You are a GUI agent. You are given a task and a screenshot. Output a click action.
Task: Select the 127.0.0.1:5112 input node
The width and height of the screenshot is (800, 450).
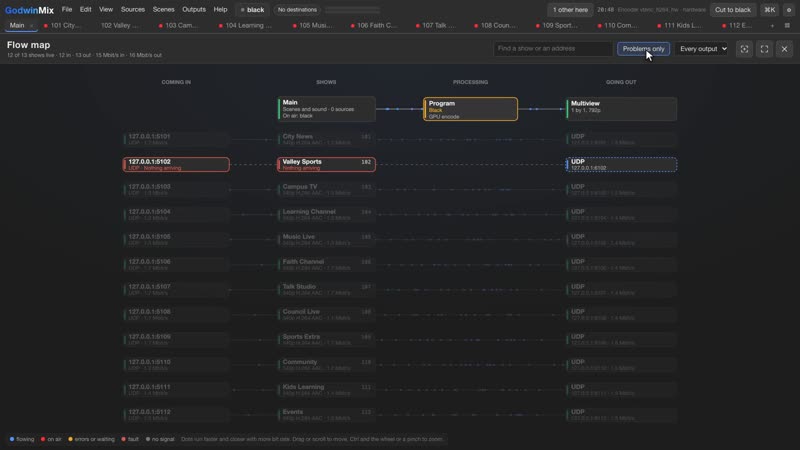(x=176, y=414)
